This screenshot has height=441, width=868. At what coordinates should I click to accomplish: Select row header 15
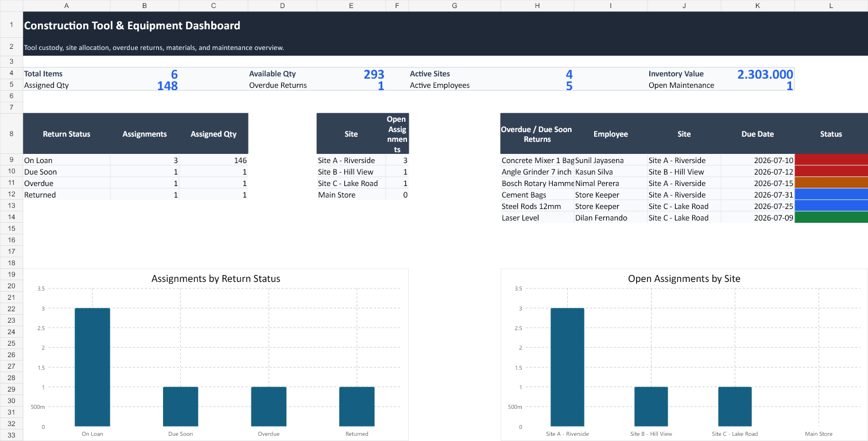(x=11, y=229)
